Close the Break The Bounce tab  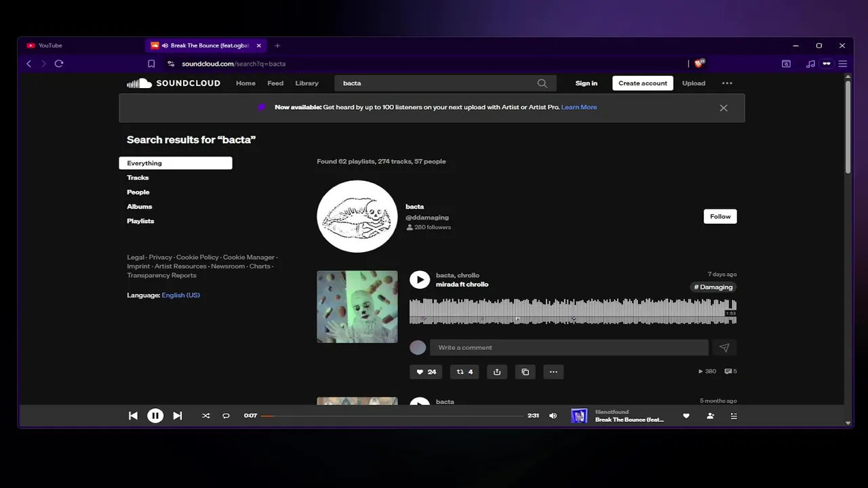pyautogui.click(x=258, y=45)
